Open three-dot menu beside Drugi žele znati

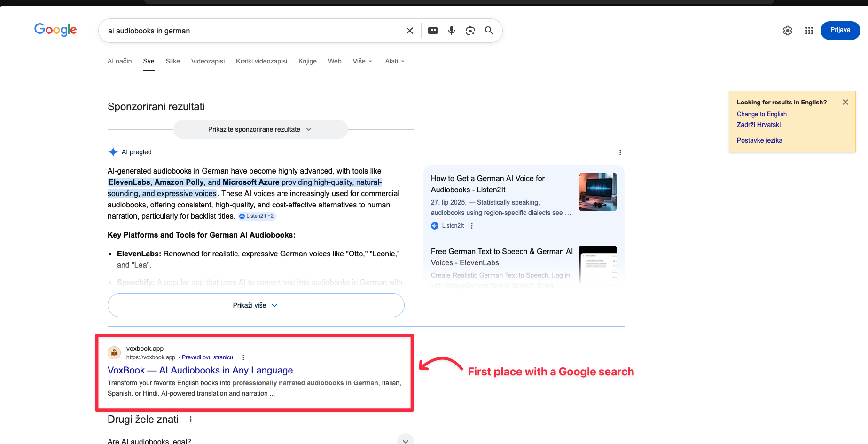point(191,419)
